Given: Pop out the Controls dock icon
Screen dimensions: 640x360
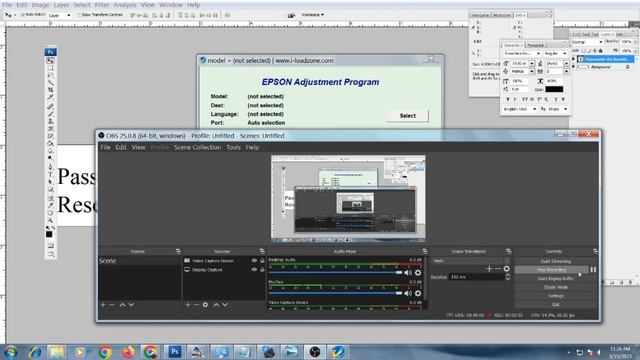Looking at the screenshot, I should click(595, 251).
